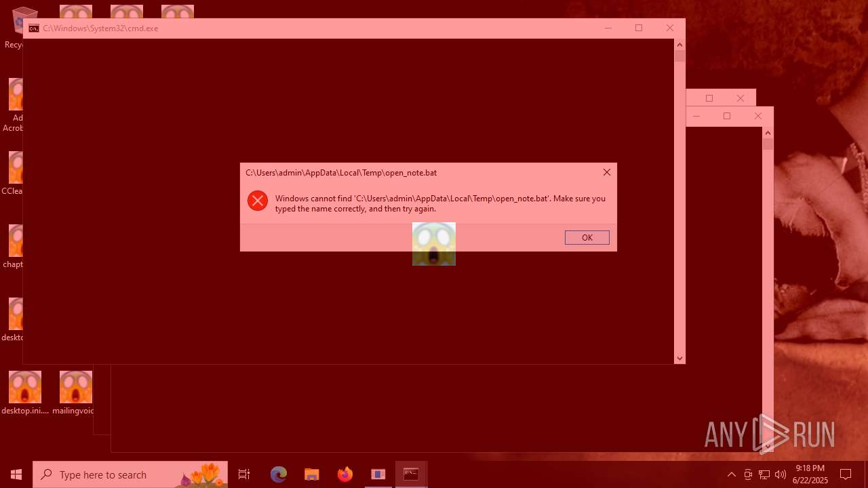Viewport: 868px width, 488px height.
Task: Maximize the cmd.exe window
Action: pyautogui.click(x=638, y=28)
